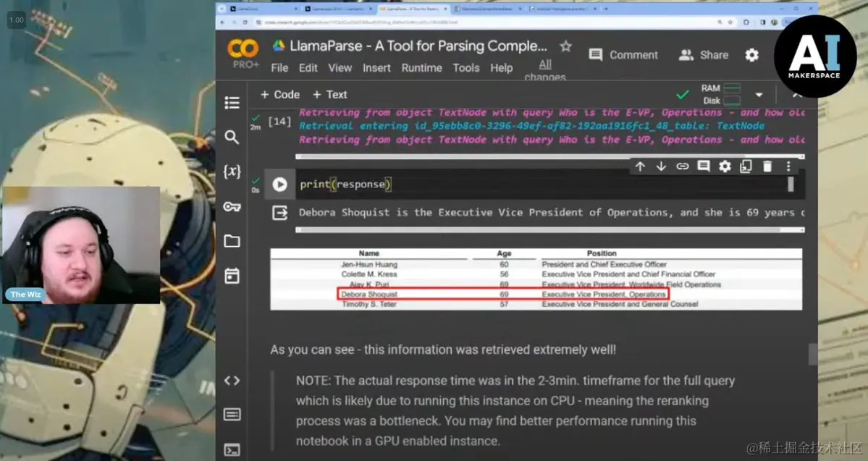Viewport: 868px width, 461px height.
Task: Open the secrets key panel
Action: click(x=232, y=206)
